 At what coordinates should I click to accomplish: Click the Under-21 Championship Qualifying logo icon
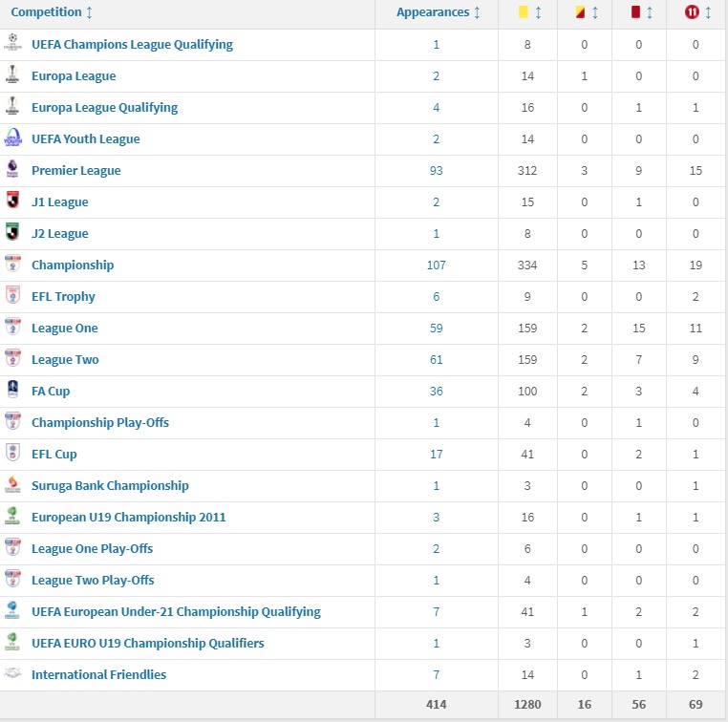12,610
